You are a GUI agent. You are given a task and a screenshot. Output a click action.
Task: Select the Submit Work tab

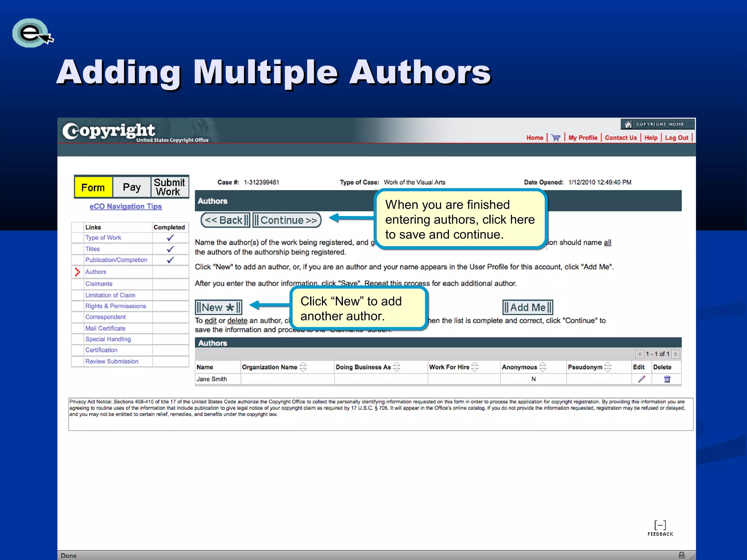(170, 187)
